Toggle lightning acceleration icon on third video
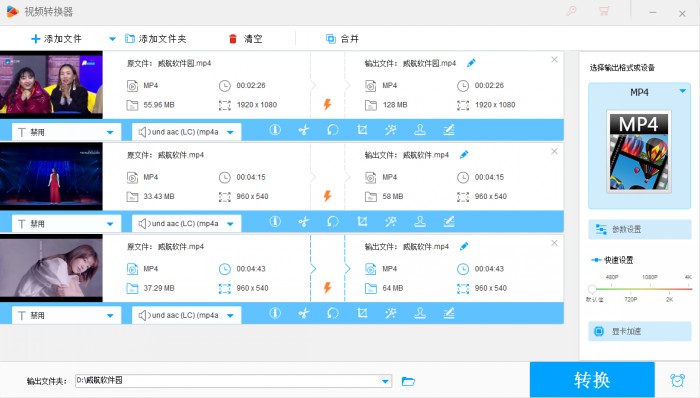Image resolution: width=700 pixels, height=398 pixels. (x=327, y=288)
